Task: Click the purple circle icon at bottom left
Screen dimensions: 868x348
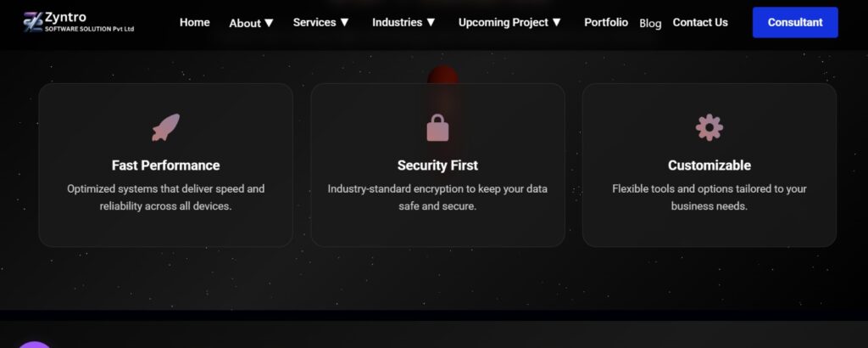Action: (35, 344)
